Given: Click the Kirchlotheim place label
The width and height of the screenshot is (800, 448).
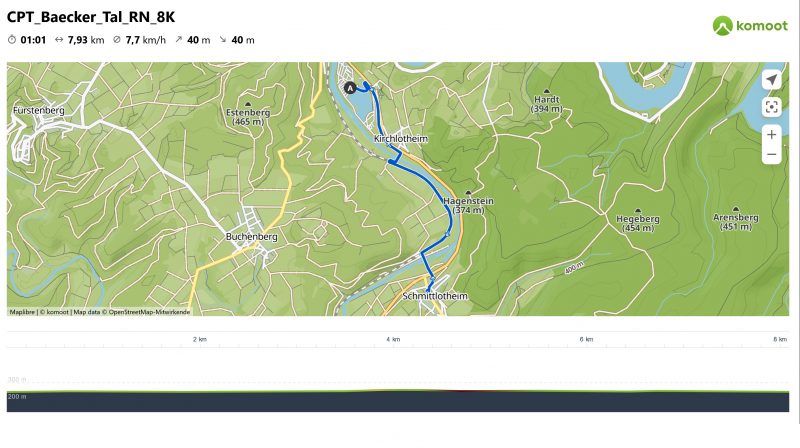Looking at the screenshot, I should click(x=401, y=139).
